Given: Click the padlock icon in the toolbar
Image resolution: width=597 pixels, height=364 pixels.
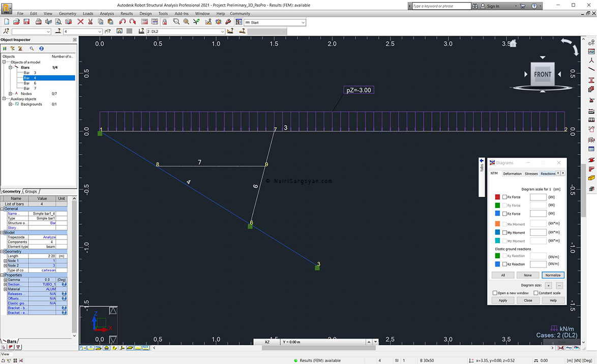Looking at the screenshot, I should (164, 22).
